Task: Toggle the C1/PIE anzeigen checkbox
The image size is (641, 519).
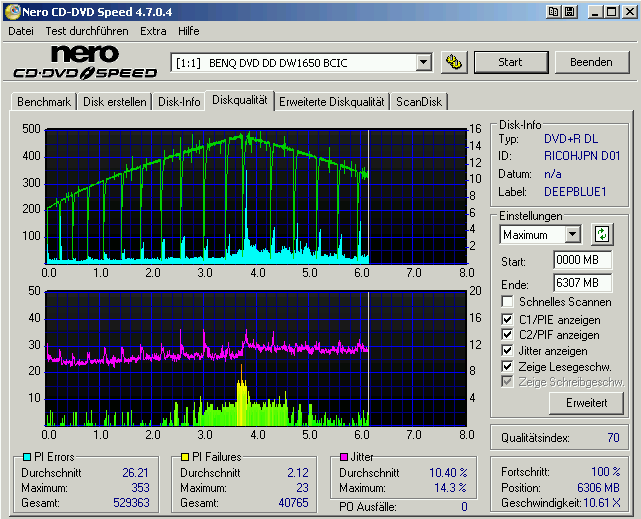Action: coord(508,319)
